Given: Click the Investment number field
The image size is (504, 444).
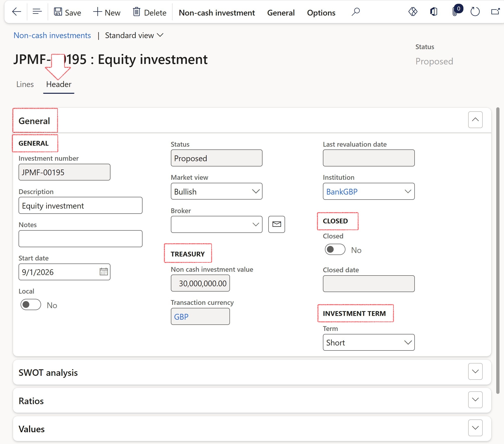Looking at the screenshot, I should [x=64, y=172].
